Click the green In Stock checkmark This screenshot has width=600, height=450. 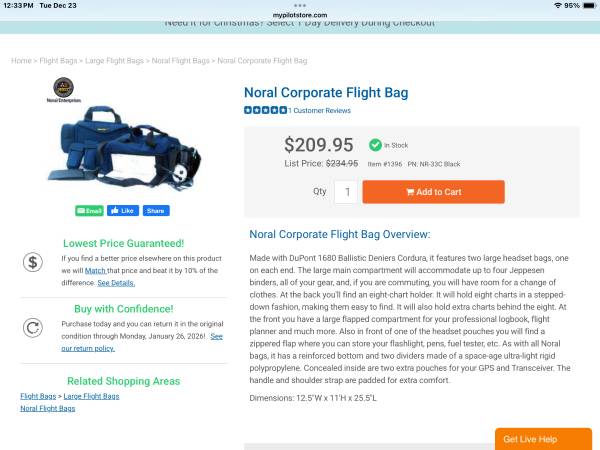click(375, 145)
